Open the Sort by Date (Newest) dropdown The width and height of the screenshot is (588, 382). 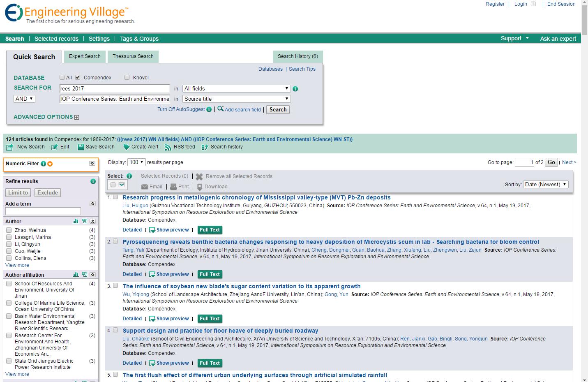pyautogui.click(x=546, y=185)
